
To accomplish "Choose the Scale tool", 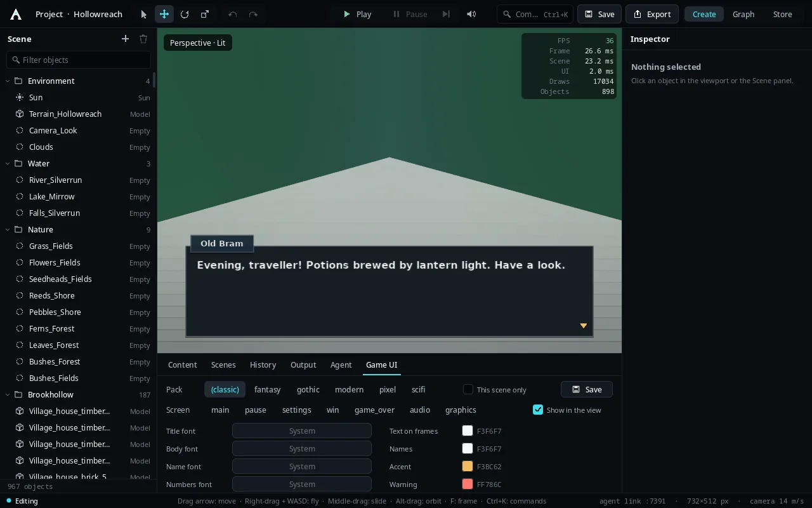I will [205, 14].
